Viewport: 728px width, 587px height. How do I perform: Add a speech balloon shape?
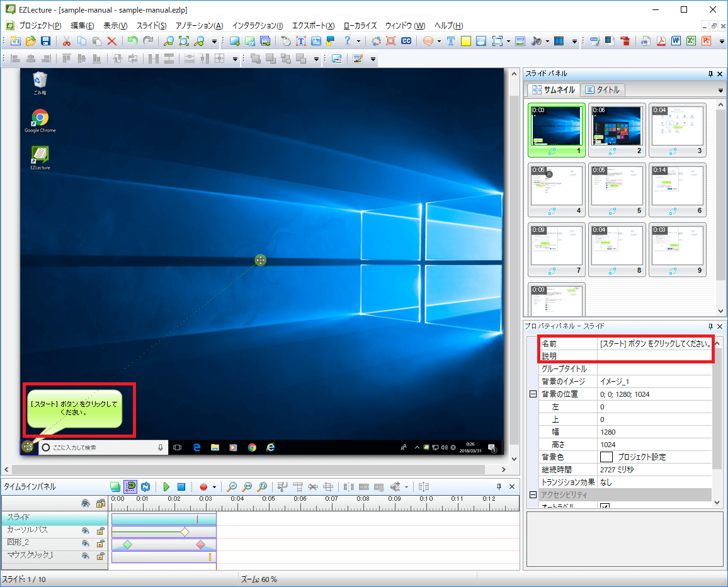pos(428,41)
